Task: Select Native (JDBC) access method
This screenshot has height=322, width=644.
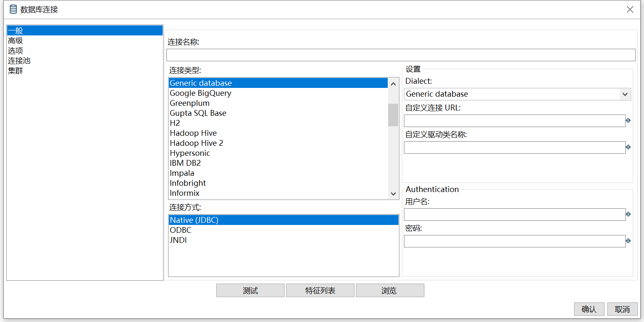Action: (x=284, y=220)
